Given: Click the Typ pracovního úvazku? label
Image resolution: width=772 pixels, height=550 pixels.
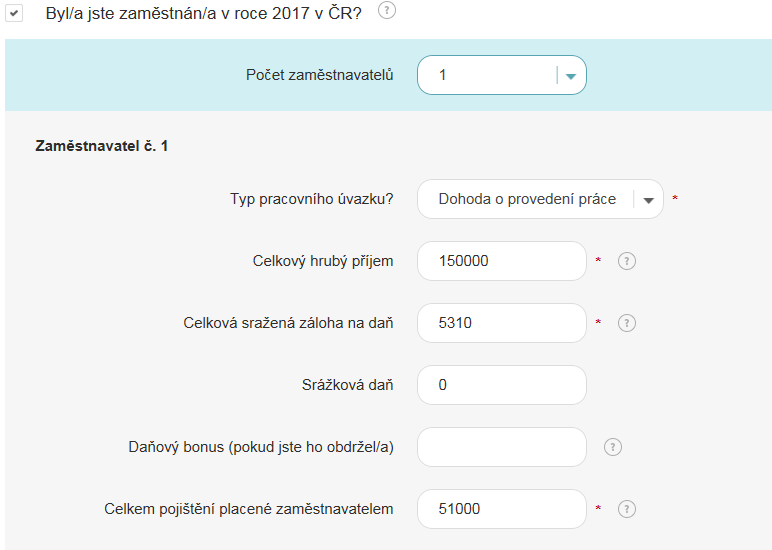Looking at the screenshot, I should click(x=311, y=199).
